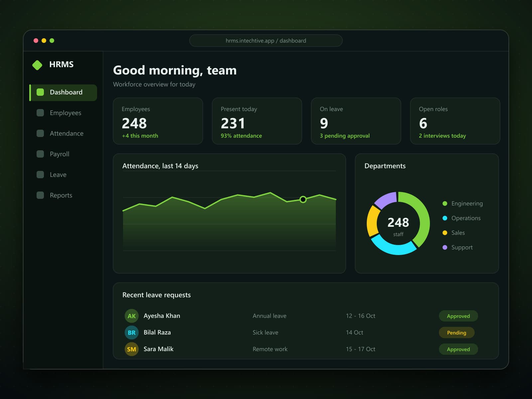Click the Attendance sidebar square icon
532x399 pixels.
(40, 133)
